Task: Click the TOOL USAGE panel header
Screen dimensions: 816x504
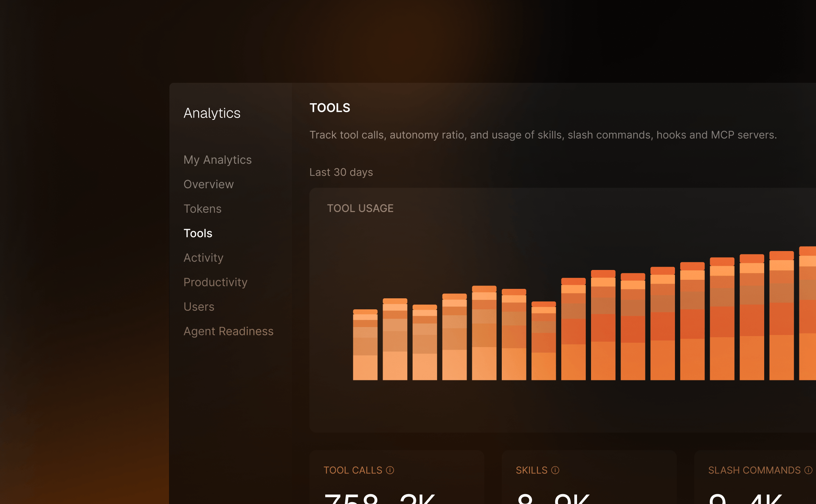Action: (360, 208)
